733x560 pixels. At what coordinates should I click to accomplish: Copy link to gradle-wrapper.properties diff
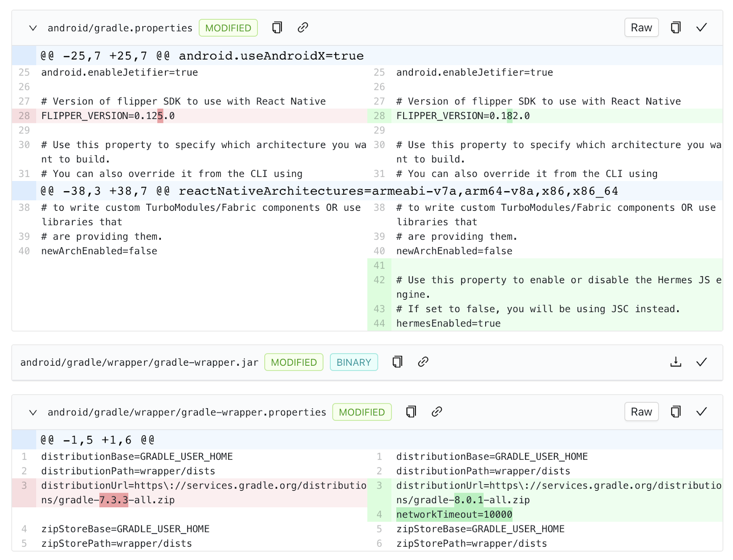pos(437,412)
